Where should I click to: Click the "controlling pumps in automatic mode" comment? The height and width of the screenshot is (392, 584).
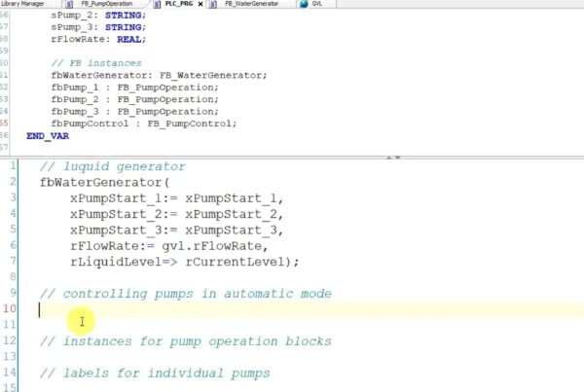185,293
